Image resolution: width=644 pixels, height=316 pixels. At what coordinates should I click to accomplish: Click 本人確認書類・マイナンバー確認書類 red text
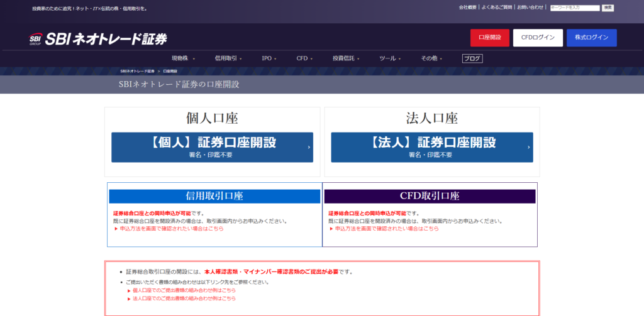(271, 271)
